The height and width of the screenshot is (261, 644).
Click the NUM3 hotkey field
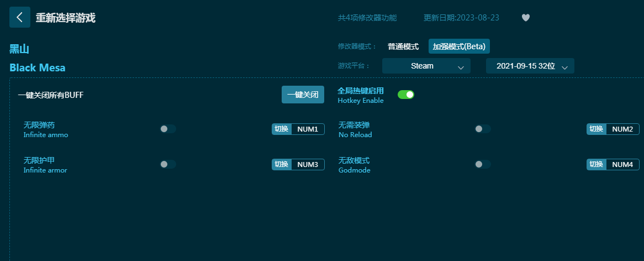(308, 164)
